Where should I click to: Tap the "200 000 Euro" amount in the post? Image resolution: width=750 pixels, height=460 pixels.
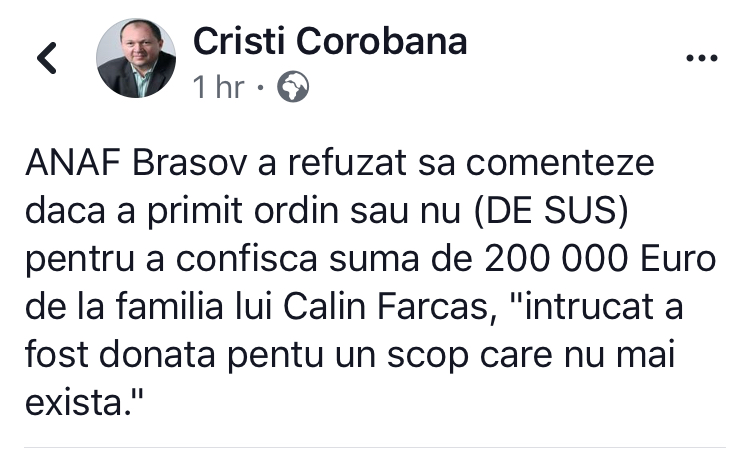[x=600, y=259]
